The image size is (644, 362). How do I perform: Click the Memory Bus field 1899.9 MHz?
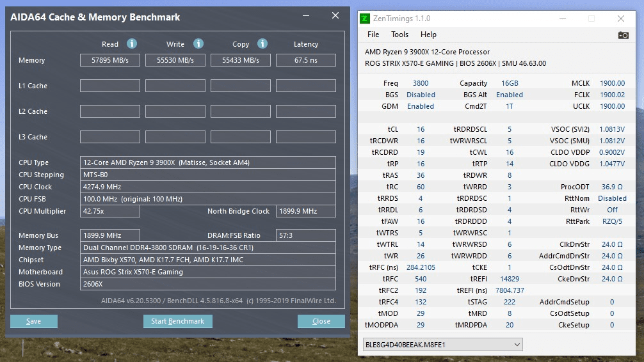[x=110, y=235]
